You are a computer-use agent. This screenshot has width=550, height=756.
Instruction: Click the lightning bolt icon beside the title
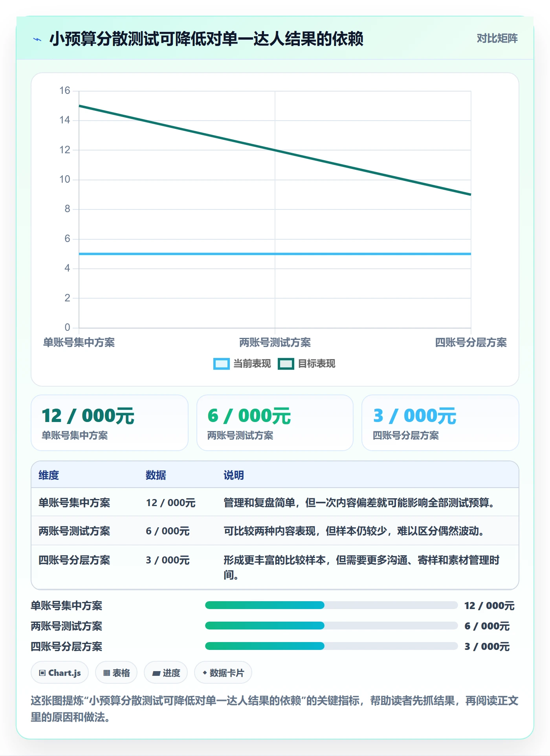[37, 39]
